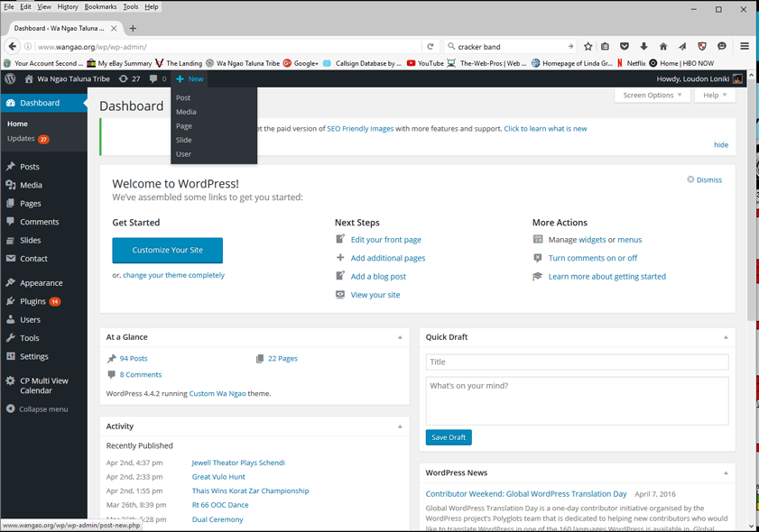This screenshot has height=532, width=759.
Task: Collapse the At a Glance widget
Action: tap(400, 337)
